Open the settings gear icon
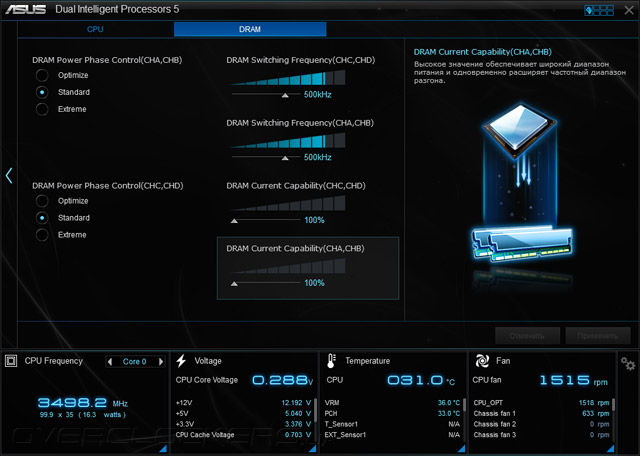This screenshot has width=640, height=456. tap(628, 363)
